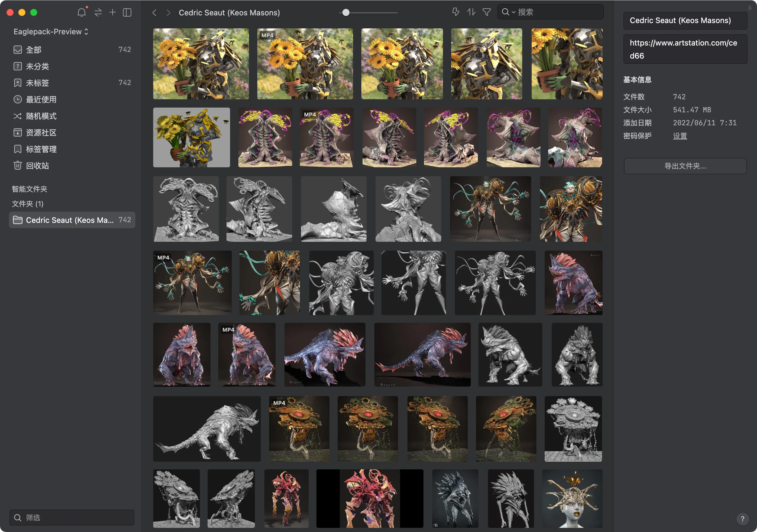The height and width of the screenshot is (532, 757).
Task: Click the 筛选 filter field at bottom
Action: (x=72, y=518)
